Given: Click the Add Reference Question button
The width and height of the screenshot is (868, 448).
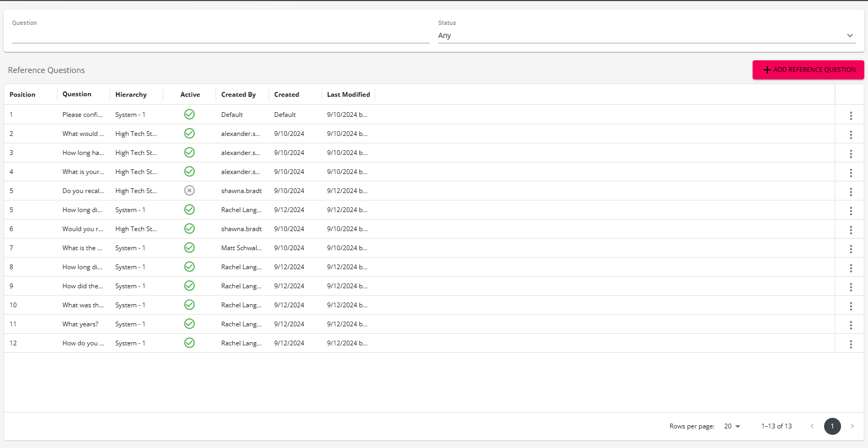Looking at the screenshot, I should pyautogui.click(x=808, y=70).
